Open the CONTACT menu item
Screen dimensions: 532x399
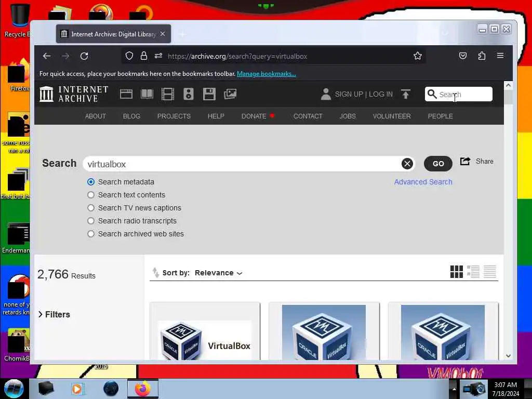[308, 116]
